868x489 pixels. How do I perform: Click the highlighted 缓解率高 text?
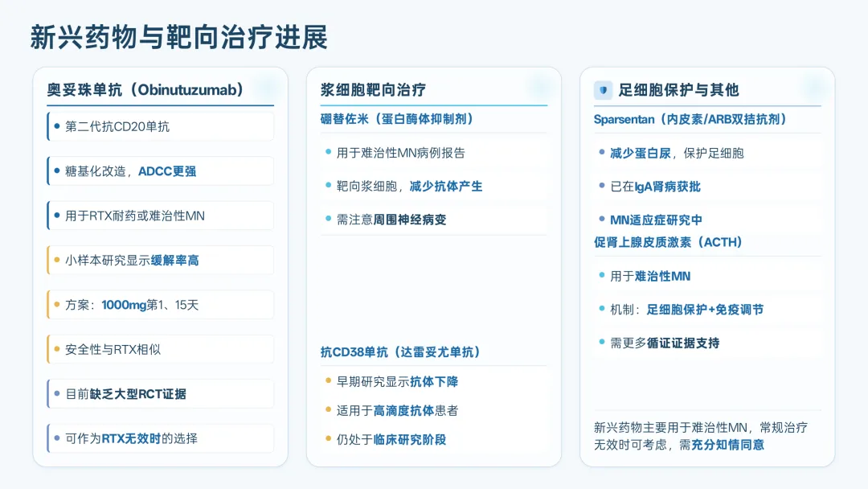[175, 261]
